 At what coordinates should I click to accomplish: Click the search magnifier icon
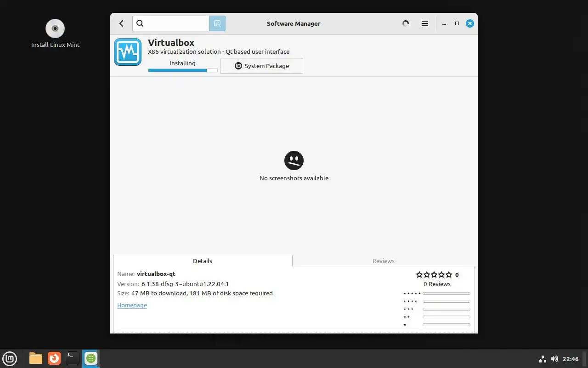[x=140, y=23]
